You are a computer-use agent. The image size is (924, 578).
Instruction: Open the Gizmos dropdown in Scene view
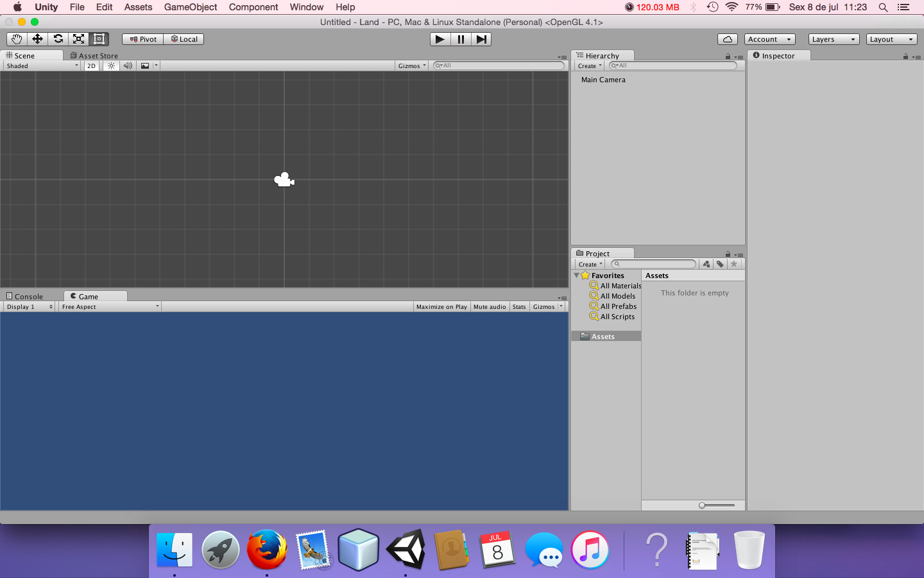click(x=411, y=65)
